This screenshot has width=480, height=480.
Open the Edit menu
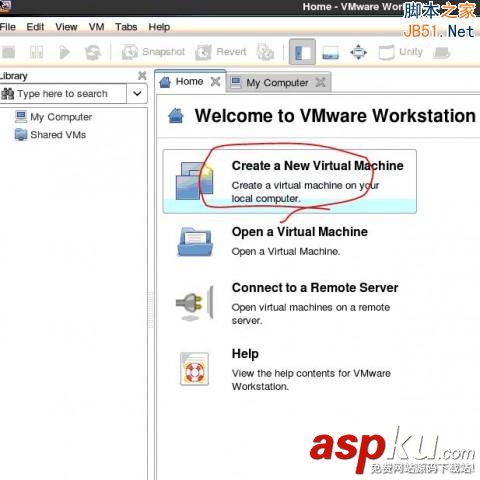[x=35, y=27]
